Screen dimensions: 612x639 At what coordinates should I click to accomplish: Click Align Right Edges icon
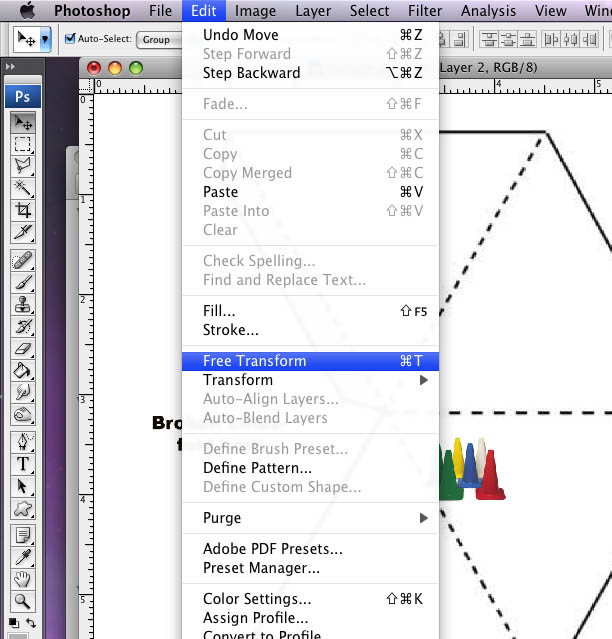tap(460, 40)
